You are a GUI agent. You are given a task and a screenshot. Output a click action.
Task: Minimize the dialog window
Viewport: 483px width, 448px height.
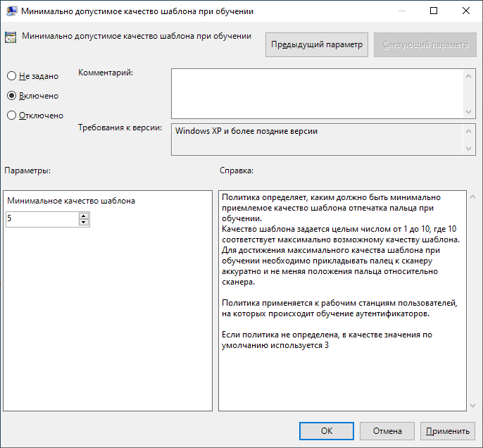(x=401, y=11)
